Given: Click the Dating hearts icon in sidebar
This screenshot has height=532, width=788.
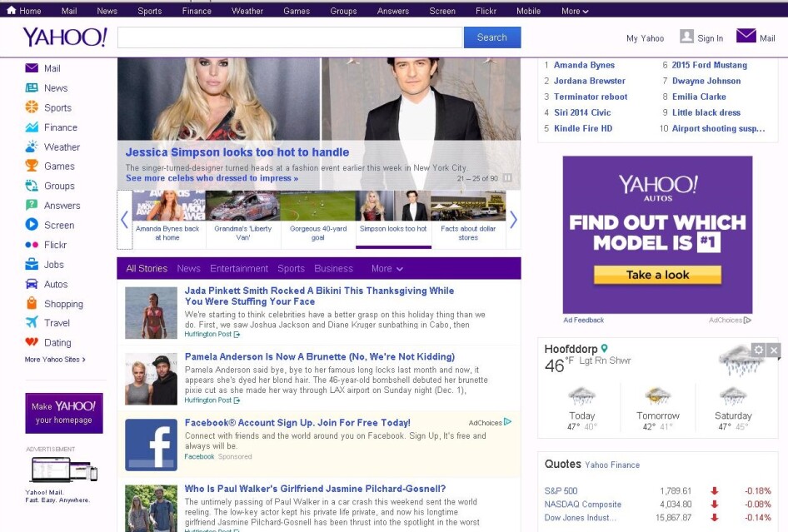Looking at the screenshot, I should pyautogui.click(x=32, y=342).
